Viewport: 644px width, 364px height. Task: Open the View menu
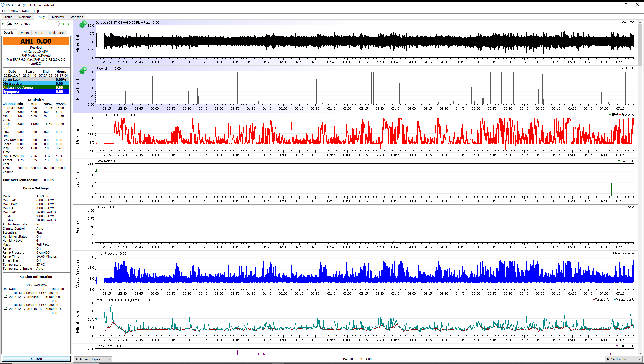(x=15, y=11)
